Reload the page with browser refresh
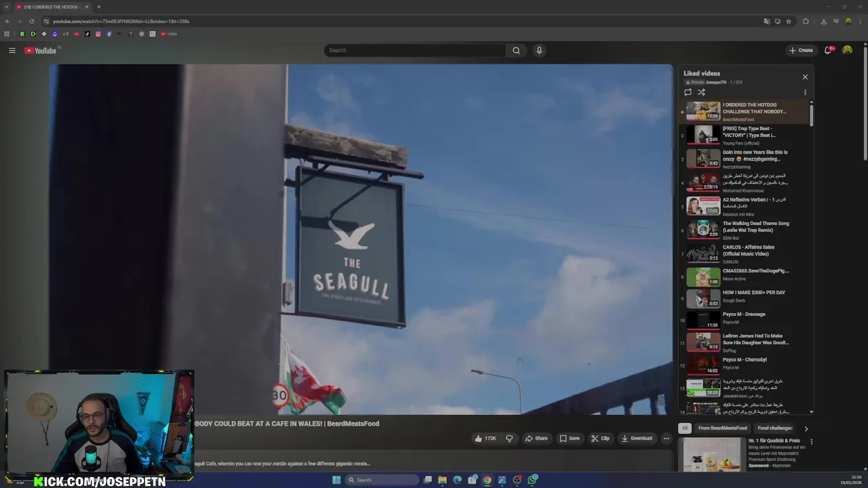868x488 pixels. coord(31,21)
